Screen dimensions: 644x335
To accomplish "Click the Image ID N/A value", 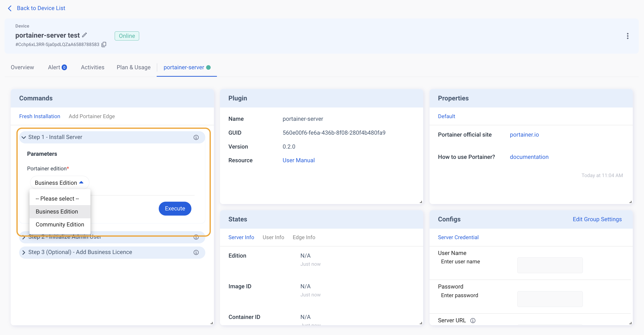I will [x=305, y=287].
